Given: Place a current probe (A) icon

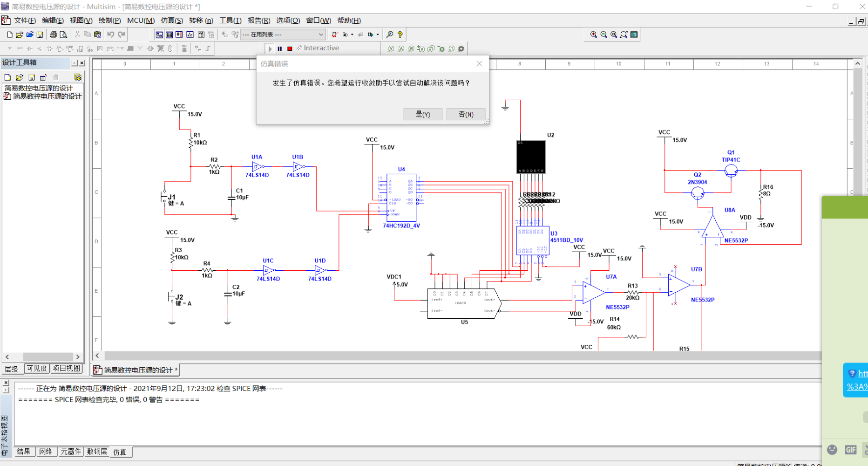Looking at the screenshot, I should click(x=401, y=48).
